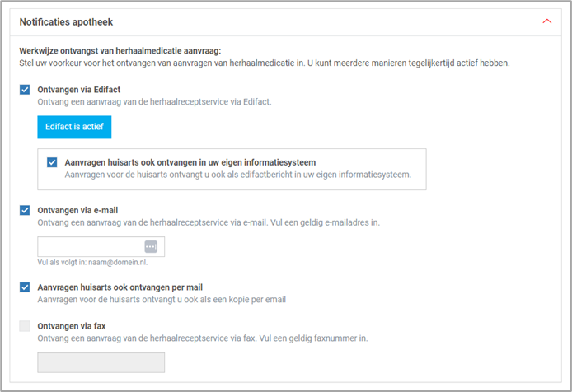Screen dimensions: 572x392
Task: Click the 'Ontvangen via Edifact' label text
Action: (79, 89)
